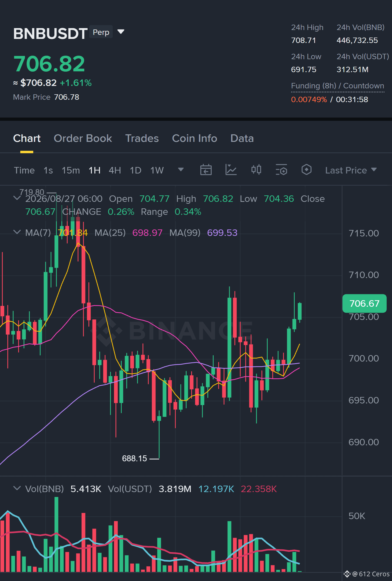Tap the 24h Low value 691.75
This screenshot has width=392, height=581.
(304, 70)
